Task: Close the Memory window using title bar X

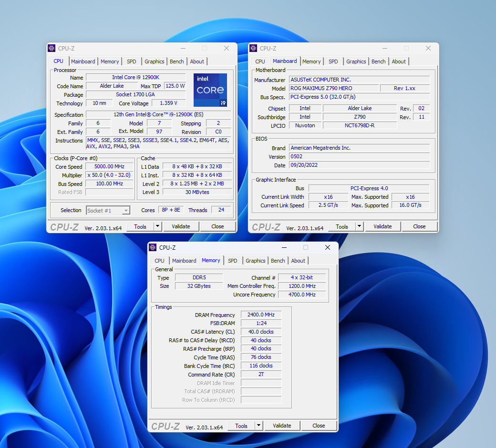Action: pyautogui.click(x=327, y=247)
